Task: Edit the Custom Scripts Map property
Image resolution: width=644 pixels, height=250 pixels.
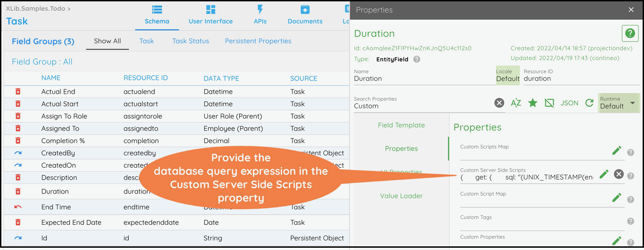Action: (617, 151)
